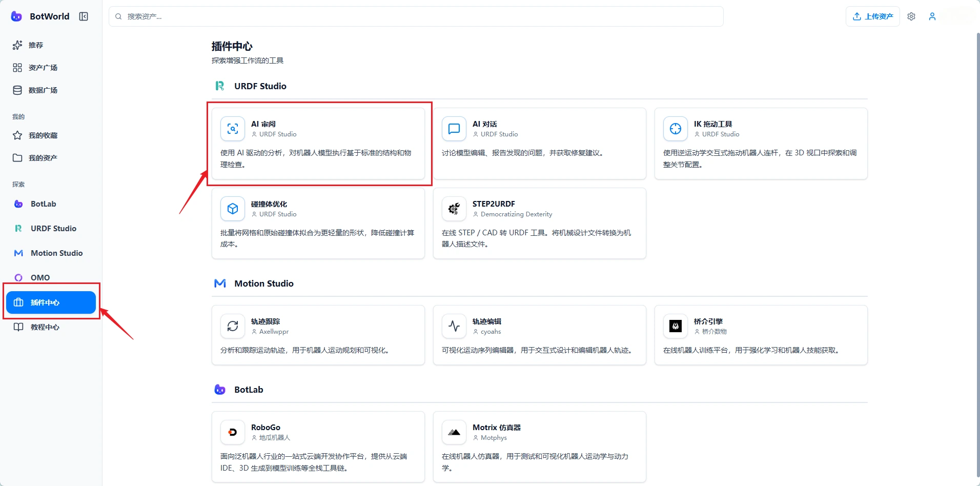The image size is (980, 486).
Task: Click author text '地瓜机器人'
Action: pyautogui.click(x=275, y=438)
